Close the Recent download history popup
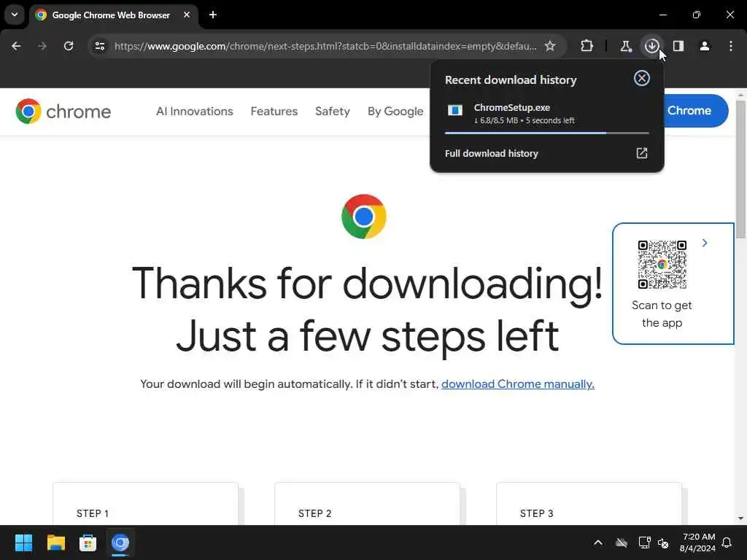Image resolution: width=747 pixels, height=560 pixels. click(642, 78)
